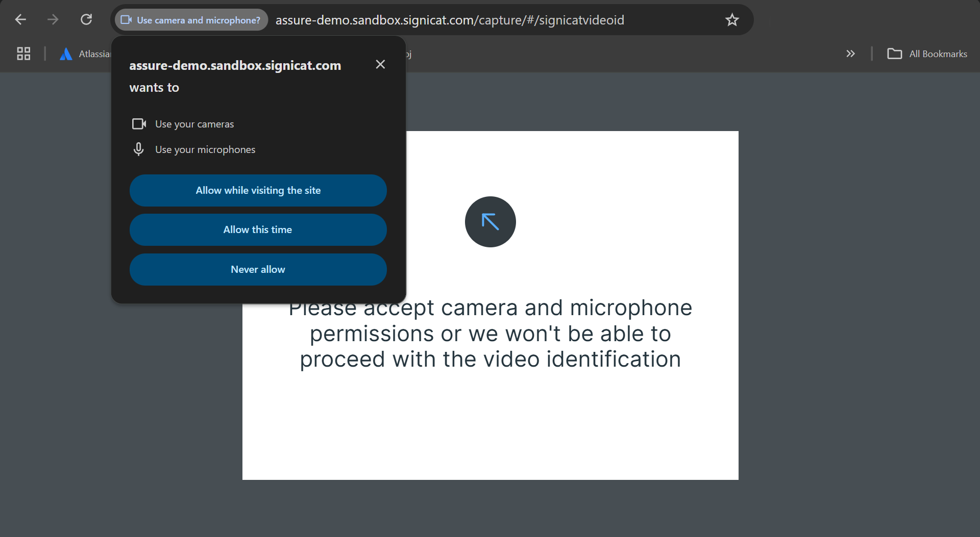The width and height of the screenshot is (980, 537).
Task: Allow camera and microphone while visiting the site
Action: point(258,190)
